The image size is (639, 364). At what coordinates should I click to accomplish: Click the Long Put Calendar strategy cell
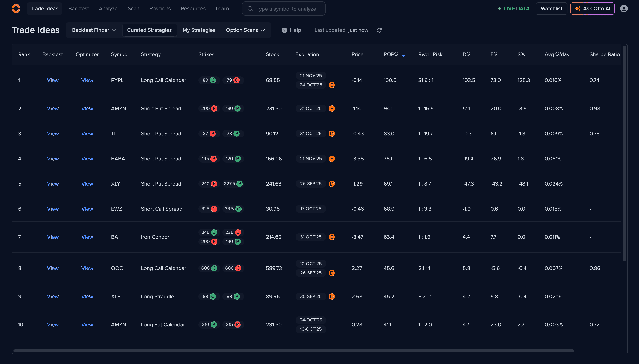(x=163, y=324)
